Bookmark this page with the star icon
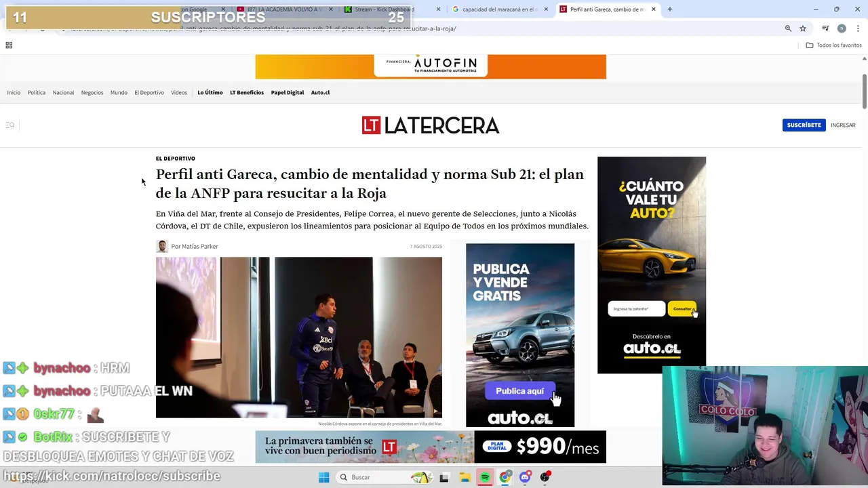 (803, 28)
